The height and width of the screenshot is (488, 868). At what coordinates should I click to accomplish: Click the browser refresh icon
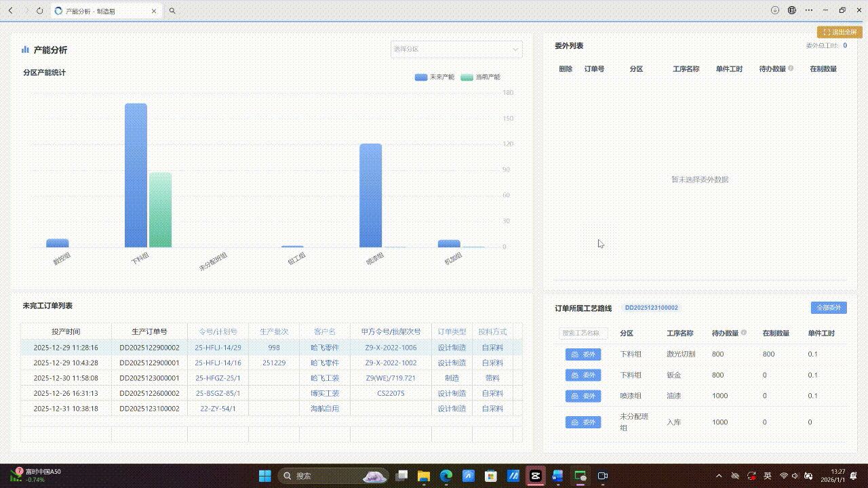(x=40, y=11)
